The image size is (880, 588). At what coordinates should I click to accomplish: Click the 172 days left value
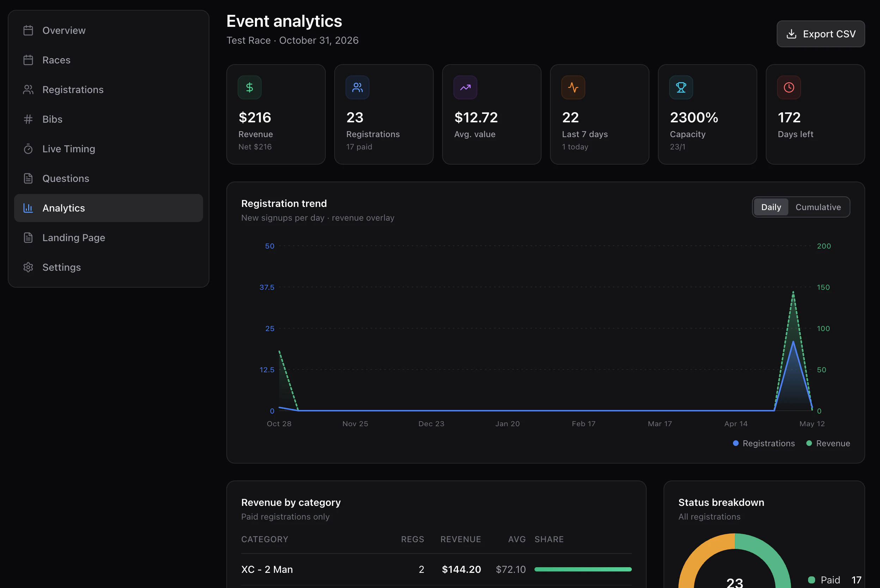pos(789,117)
